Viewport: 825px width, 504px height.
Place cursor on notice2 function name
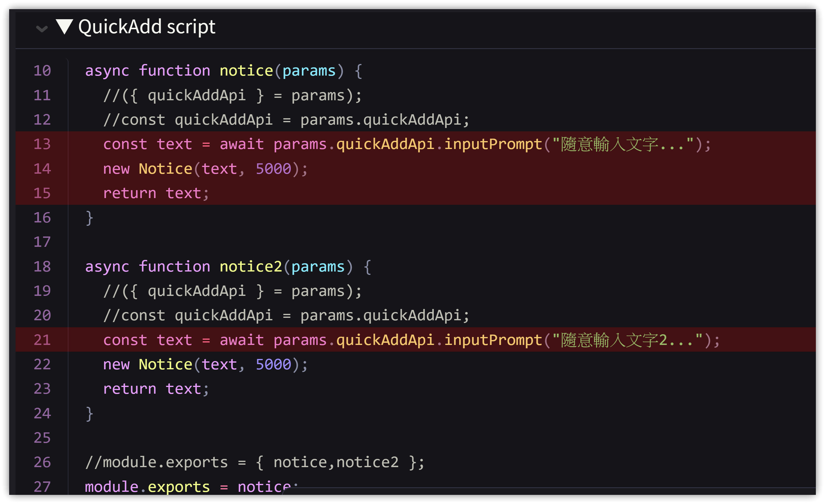pos(251,267)
